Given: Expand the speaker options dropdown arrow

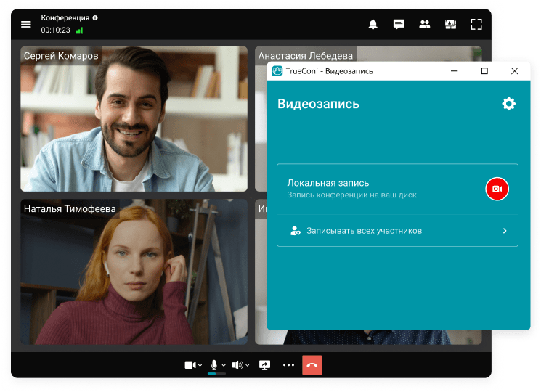Looking at the screenshot, I should point(248,365).
